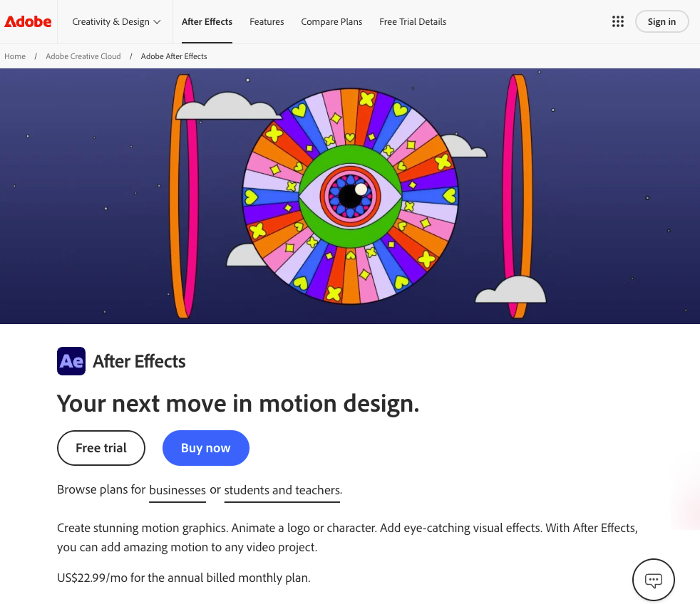
Task: Open the businesses plans link
Action: pyautogui.click(x=177, y=490)
